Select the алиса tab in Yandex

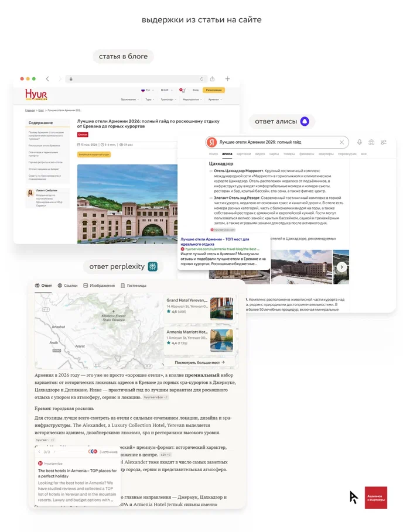[x=227, y=154]
